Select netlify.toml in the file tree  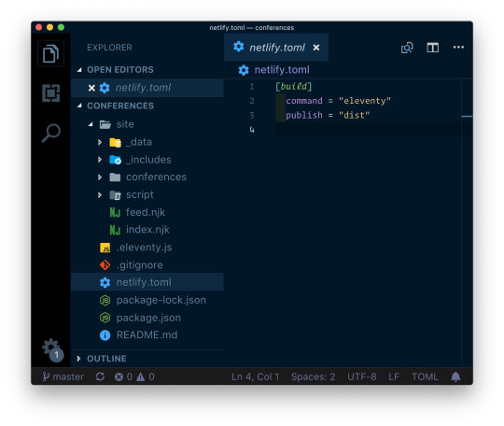(x=147, y=282)
